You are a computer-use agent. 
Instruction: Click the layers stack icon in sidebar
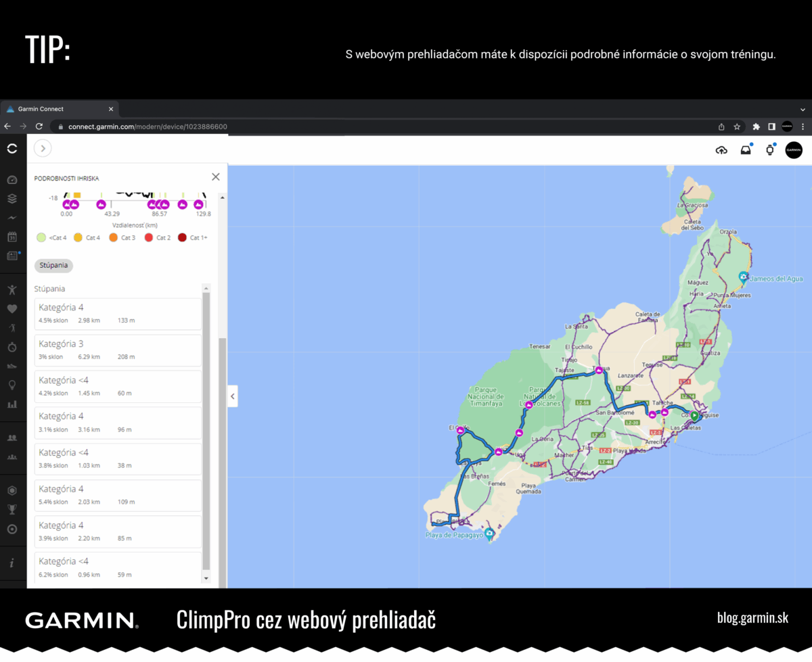click(x=12, y=199)
